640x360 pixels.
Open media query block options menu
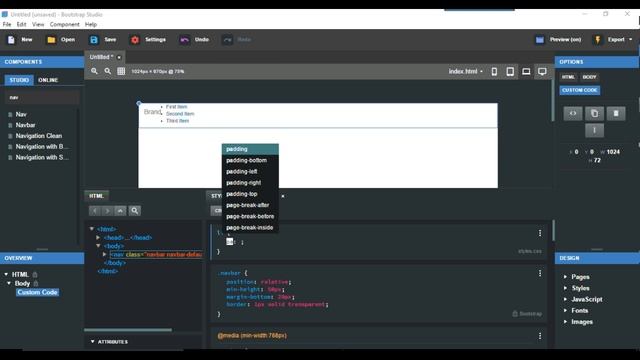coord(540,336)
